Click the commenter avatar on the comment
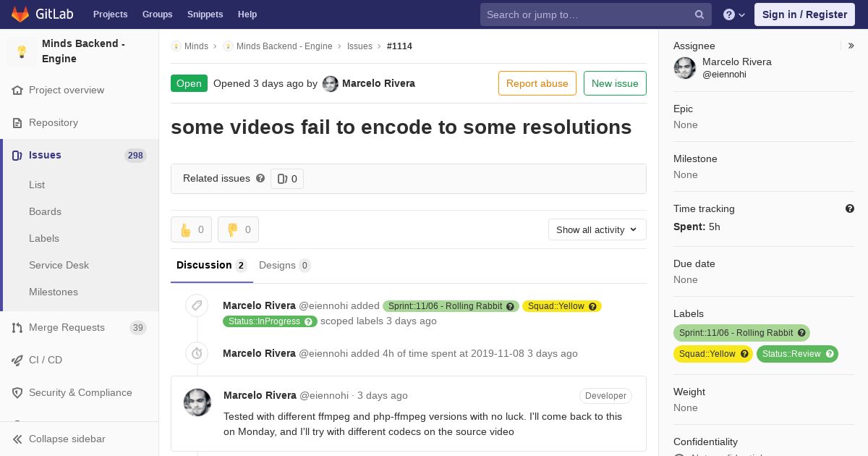The width and height of the screenshot is (868, 456). point(197,402)
